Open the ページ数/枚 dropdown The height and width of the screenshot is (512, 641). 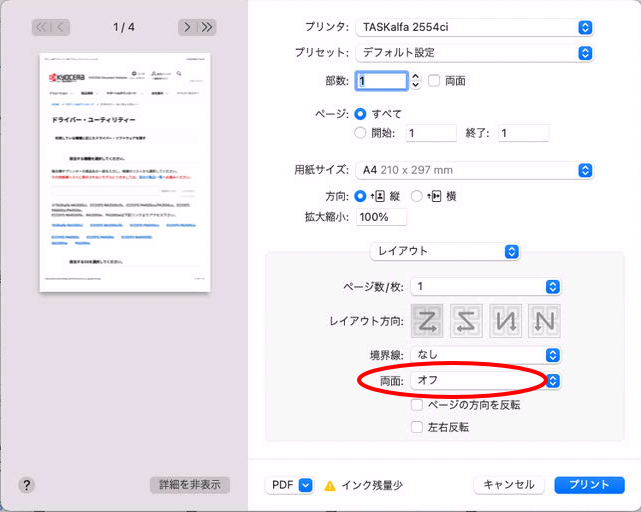click(486, 287)
